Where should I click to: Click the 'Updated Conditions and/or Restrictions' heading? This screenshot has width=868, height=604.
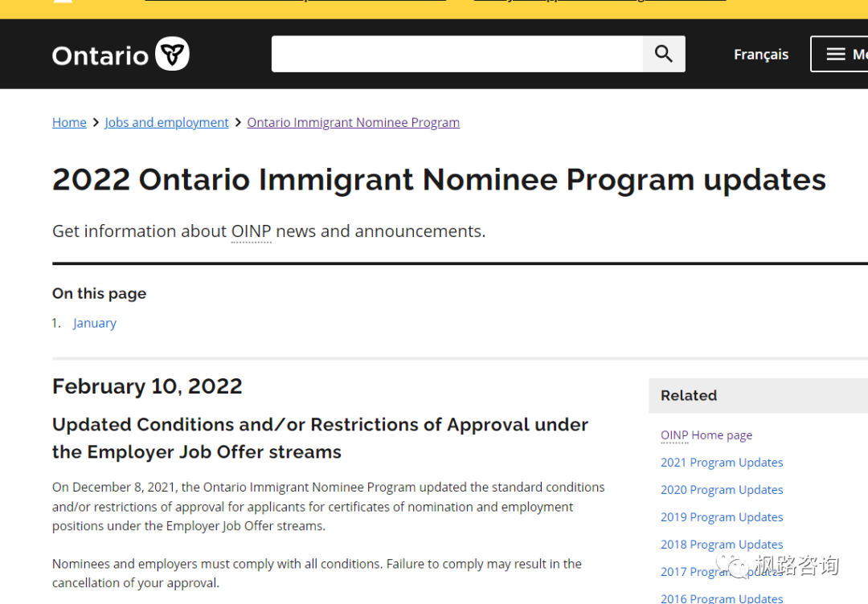point(320,438)
